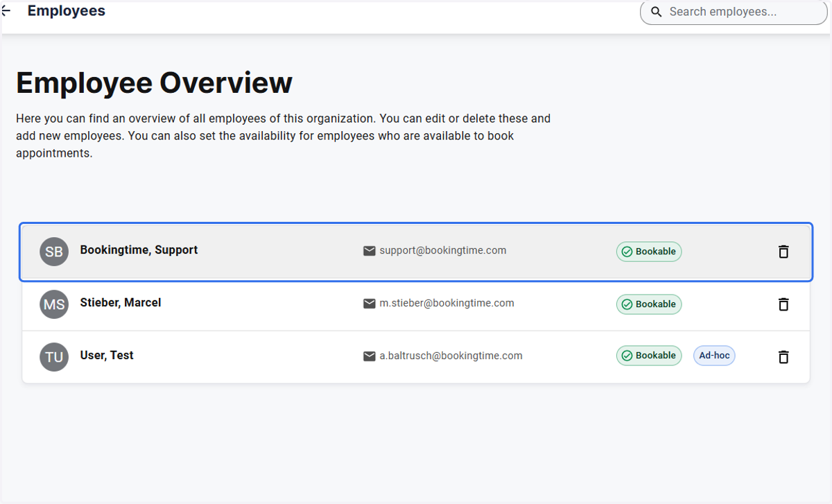The height and width of the screenshot is (504, 832).
Task: Click the Employee Overview heading
Action: 154,83
